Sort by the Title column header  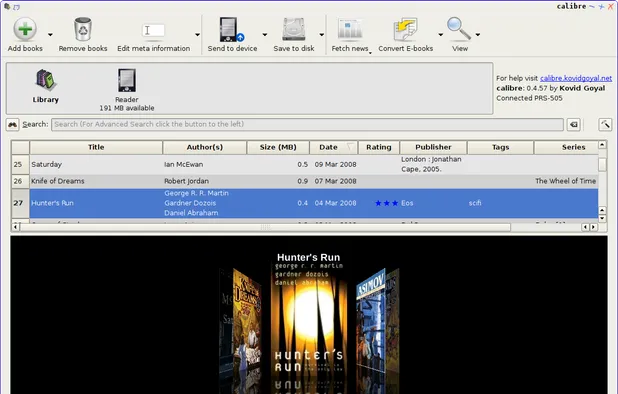coord(96,147)
